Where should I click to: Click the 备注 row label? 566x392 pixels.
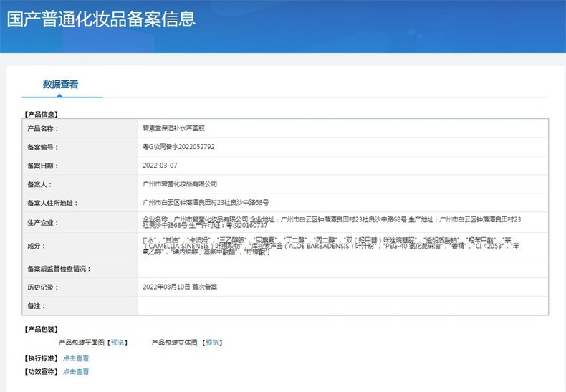36,306
